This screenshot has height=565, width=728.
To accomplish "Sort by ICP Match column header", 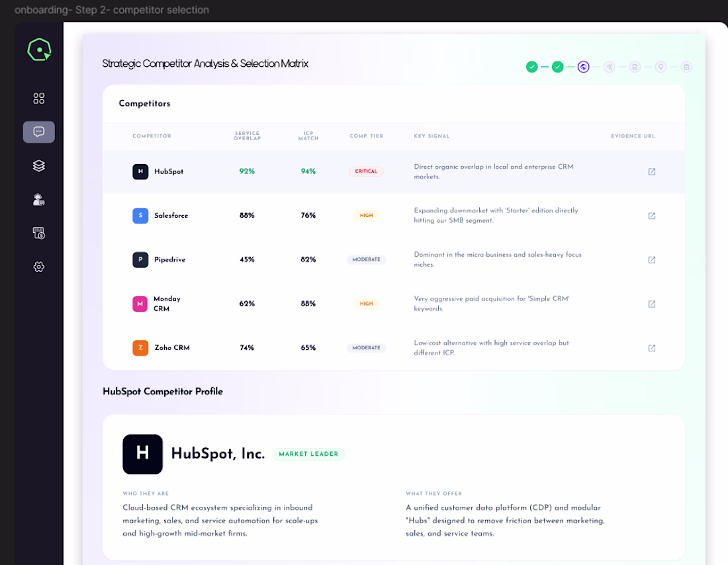I will (x=308, y=136).
